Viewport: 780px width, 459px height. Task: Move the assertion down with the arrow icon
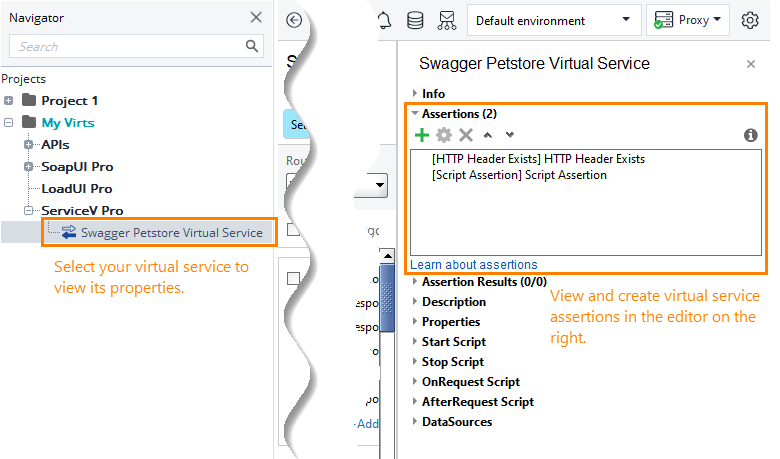pyautogui.click(x=509, y=135)
